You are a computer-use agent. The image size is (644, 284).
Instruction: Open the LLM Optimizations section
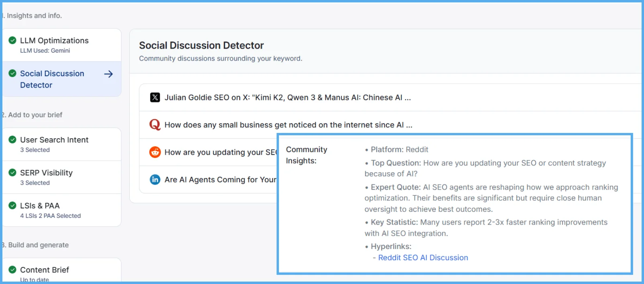pyautogui.click(x=54, y=41)
